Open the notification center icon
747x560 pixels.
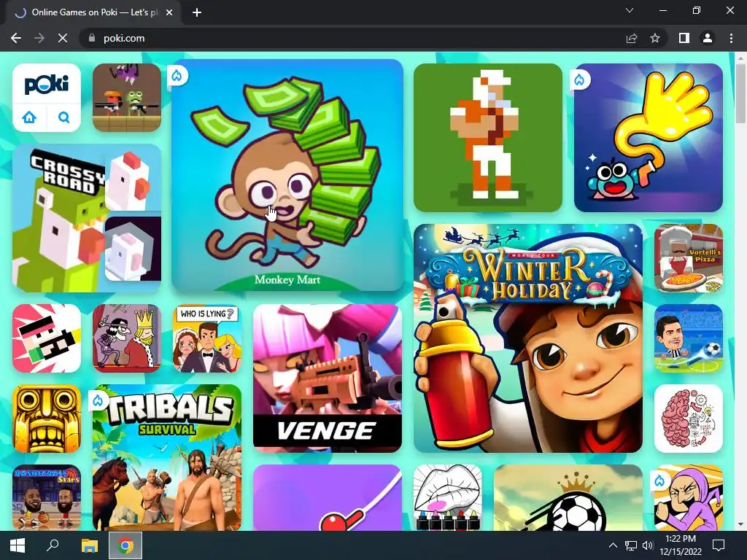pyautogui.click(x=719, y=545)
